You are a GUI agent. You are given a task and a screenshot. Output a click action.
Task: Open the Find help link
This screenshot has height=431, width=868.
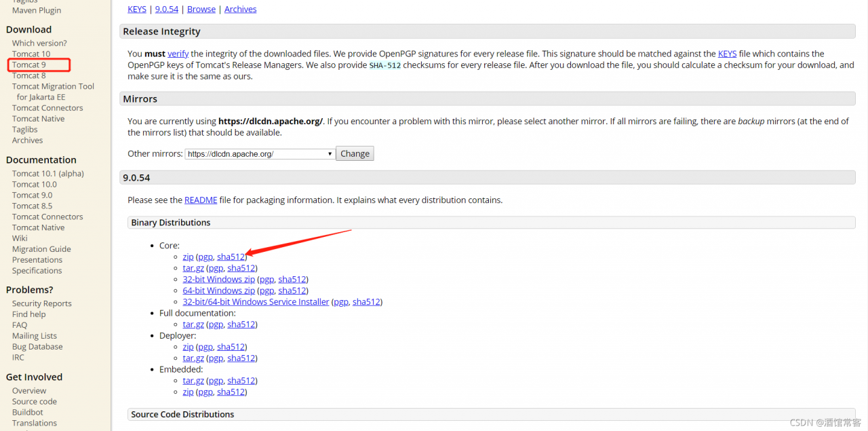tap(29, 314)
